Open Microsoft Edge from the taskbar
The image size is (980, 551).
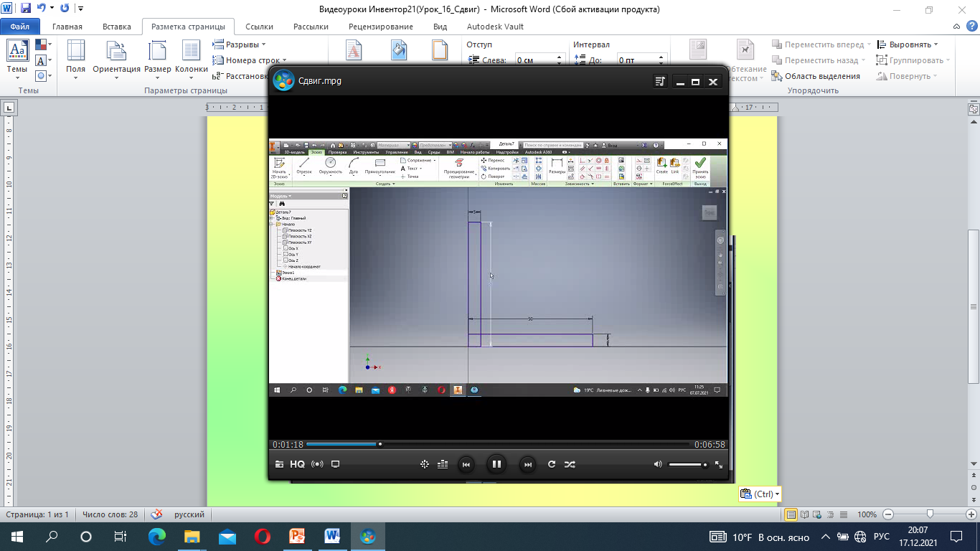click(156, 537)
